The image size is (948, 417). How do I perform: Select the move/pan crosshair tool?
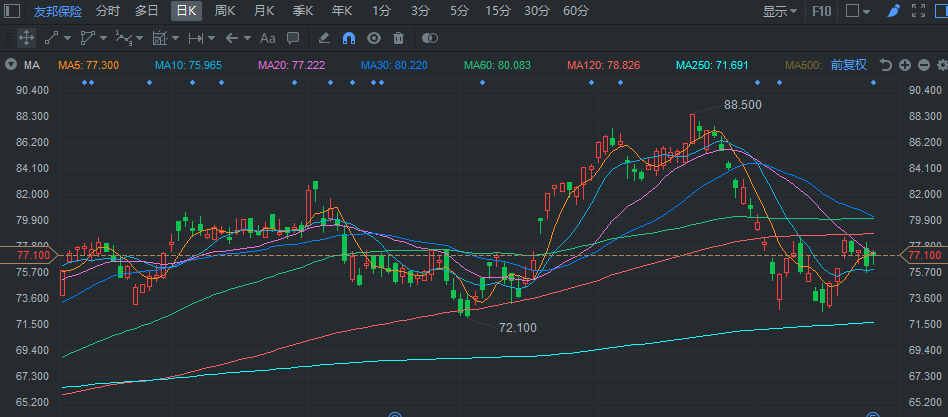pos(26,38)
